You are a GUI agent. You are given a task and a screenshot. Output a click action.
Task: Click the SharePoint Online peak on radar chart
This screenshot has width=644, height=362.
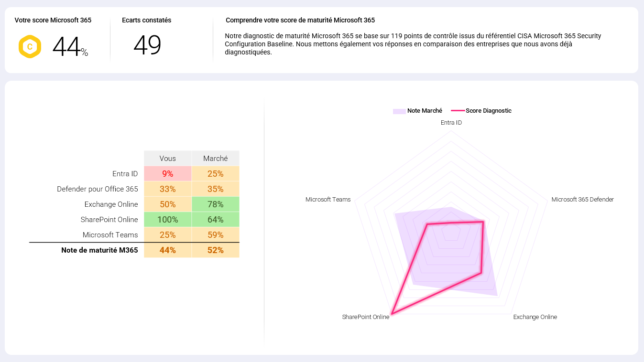point(392,314)
